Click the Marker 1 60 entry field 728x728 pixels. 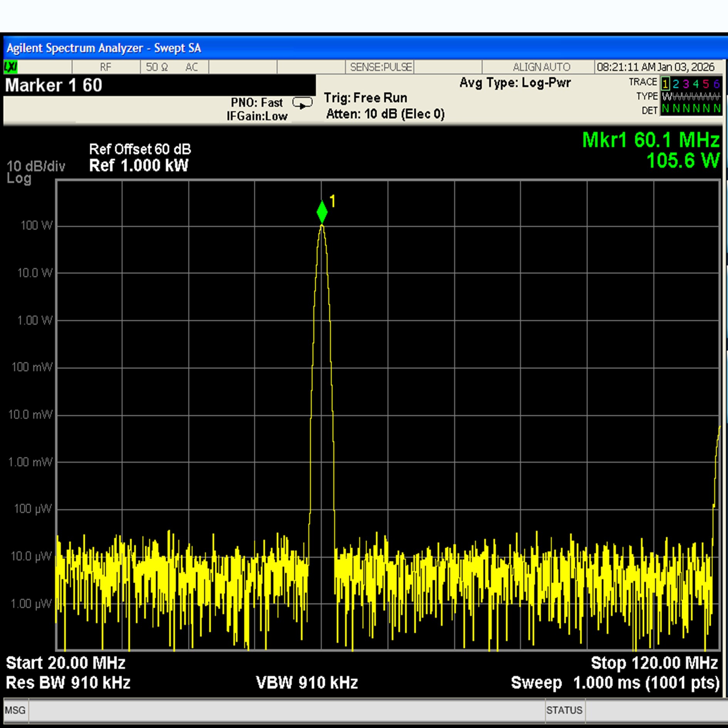pyautogui.click(x=159, y=85)
